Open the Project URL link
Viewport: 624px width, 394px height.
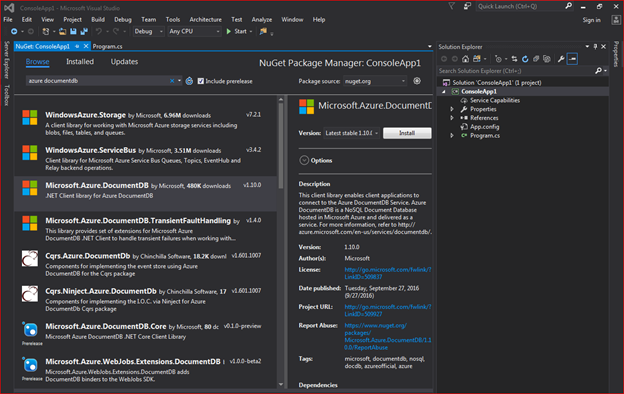click(x=388, y=310)
